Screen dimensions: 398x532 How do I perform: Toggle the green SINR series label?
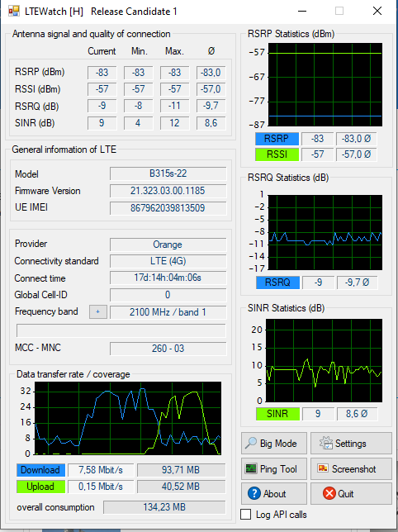[277, 414]
